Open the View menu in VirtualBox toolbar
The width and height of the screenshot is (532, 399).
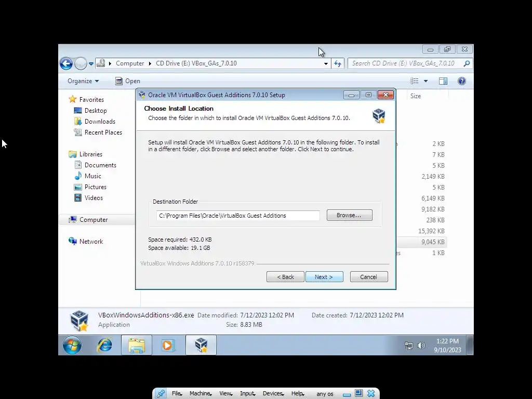pyautogui.click(x=225, y=394)
